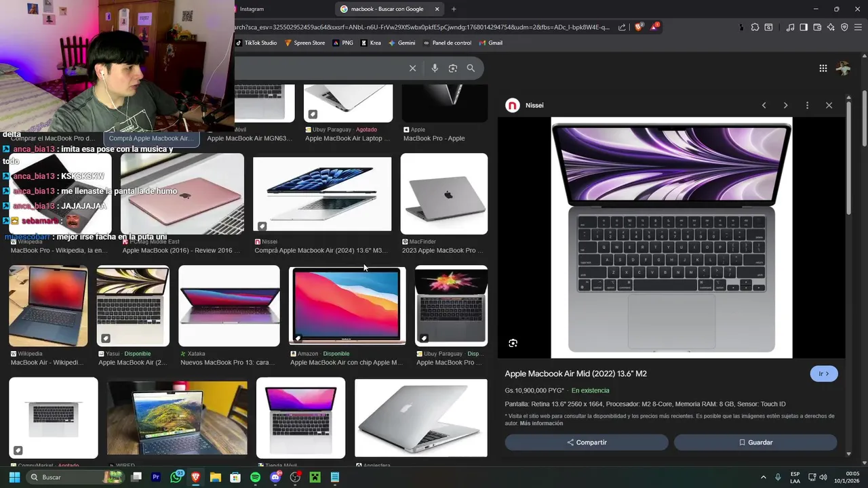Open the TikTok Studio bookmark
The image size is (868, 488).
coord(256,43)
